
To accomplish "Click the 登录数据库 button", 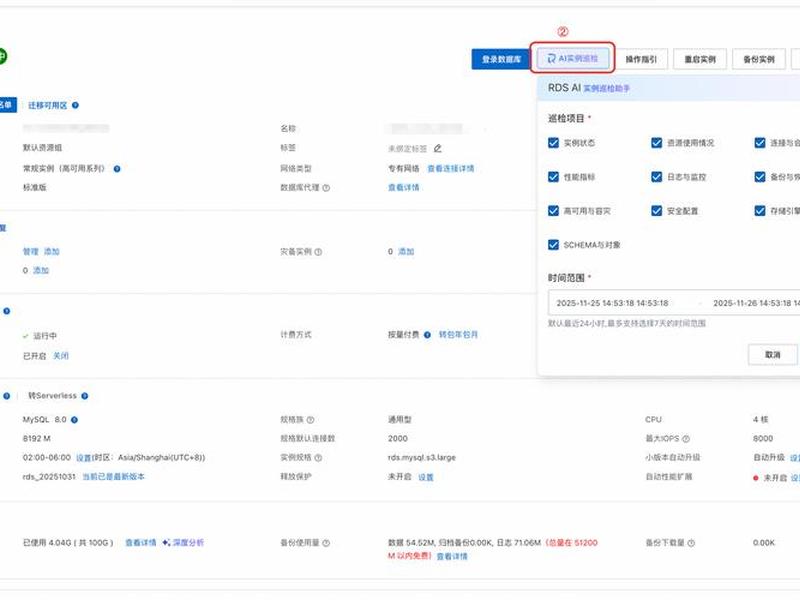I will 501,59.
